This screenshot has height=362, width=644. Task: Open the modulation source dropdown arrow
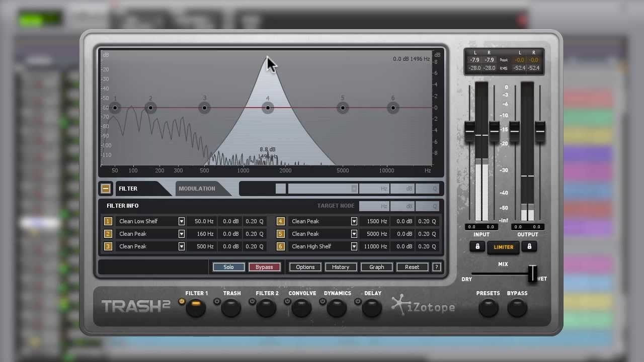click(x=354, y=189)
